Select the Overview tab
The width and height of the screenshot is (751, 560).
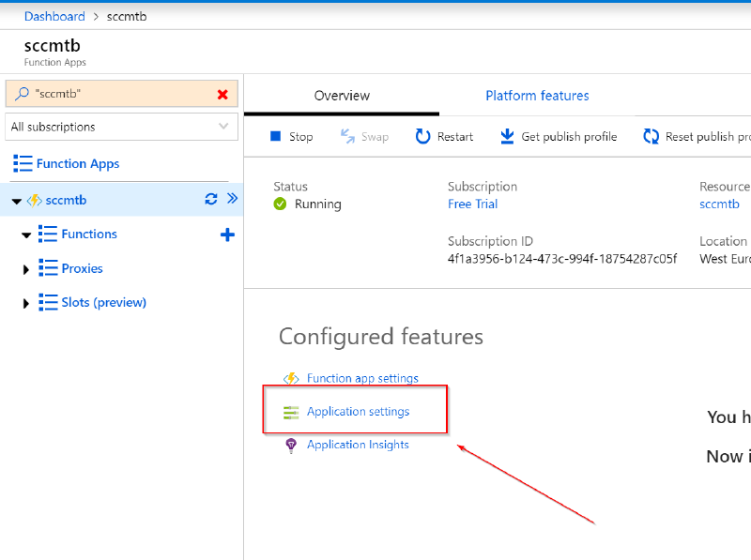pos(341,95)
